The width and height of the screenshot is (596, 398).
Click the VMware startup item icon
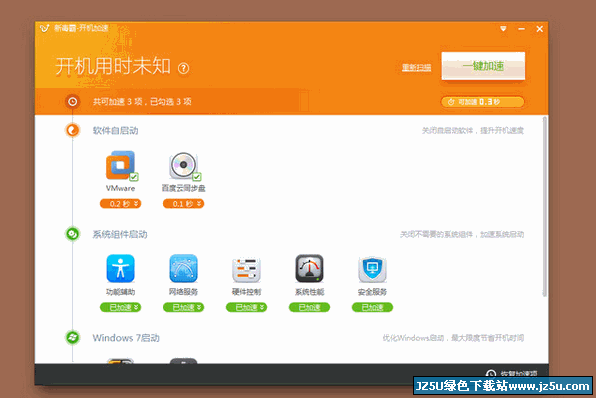pyautogui.click(x=120, y=165)
